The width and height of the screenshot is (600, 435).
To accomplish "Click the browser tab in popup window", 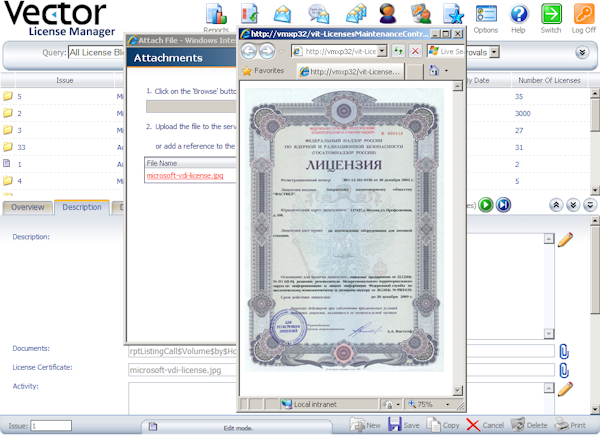I will pos(350,72).
